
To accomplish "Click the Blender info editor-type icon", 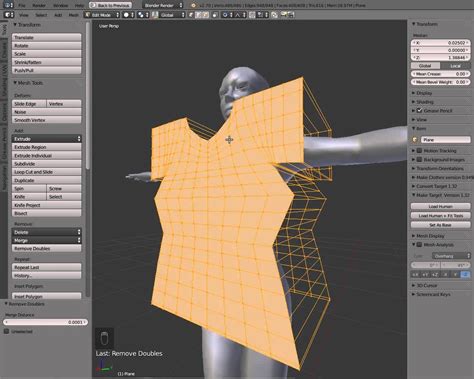I will pyautogui.click(x=8, y=5).
